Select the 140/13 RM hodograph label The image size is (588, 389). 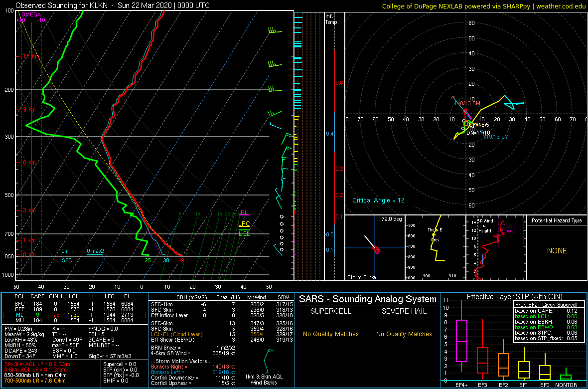pyautogui.click(x=467, y=104)
